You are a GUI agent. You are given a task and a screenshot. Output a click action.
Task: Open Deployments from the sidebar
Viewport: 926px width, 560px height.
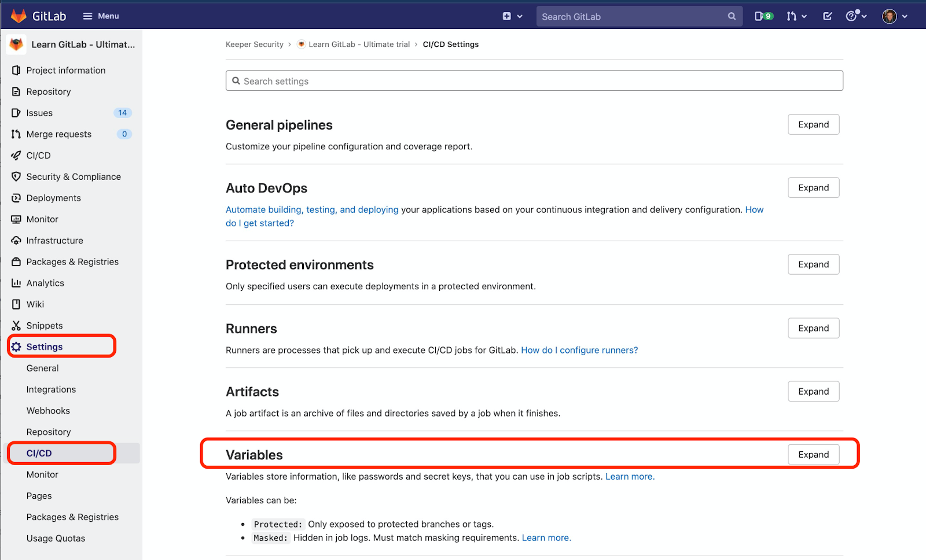[53, 197]
